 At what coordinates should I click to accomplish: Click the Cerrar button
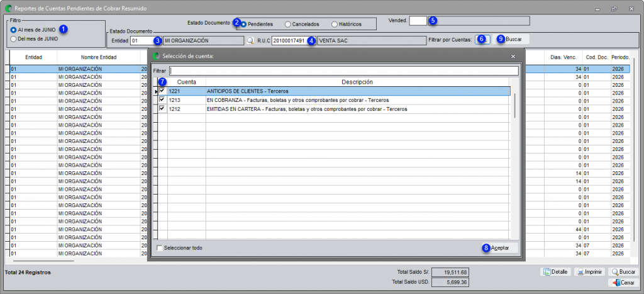623,283
